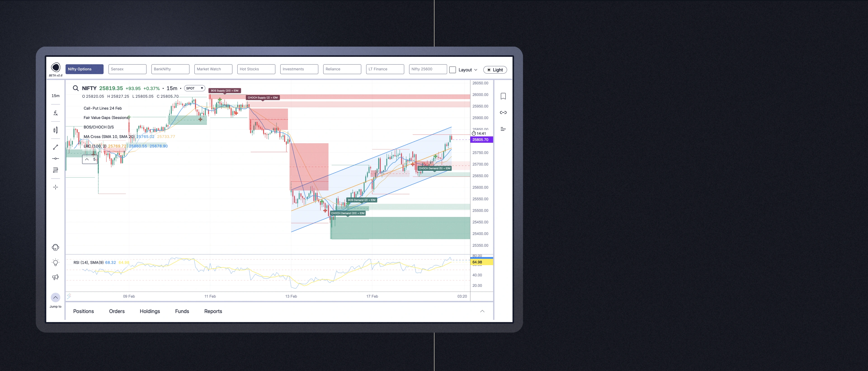Screen dimensions: 868x371
Task: Click the Sensex watchlist button
Action: [x=127, y=69]
